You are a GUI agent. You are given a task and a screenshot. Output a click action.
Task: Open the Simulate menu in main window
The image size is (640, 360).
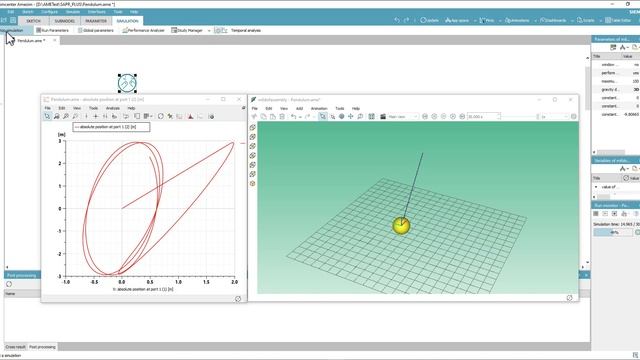point(73,12)
